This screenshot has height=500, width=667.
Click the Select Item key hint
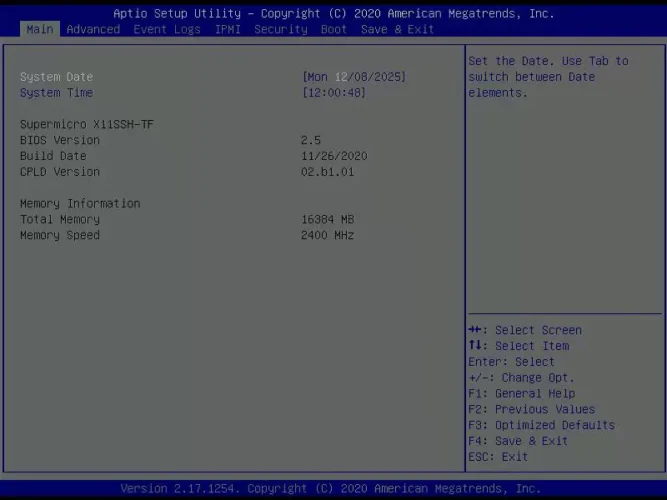519,346
